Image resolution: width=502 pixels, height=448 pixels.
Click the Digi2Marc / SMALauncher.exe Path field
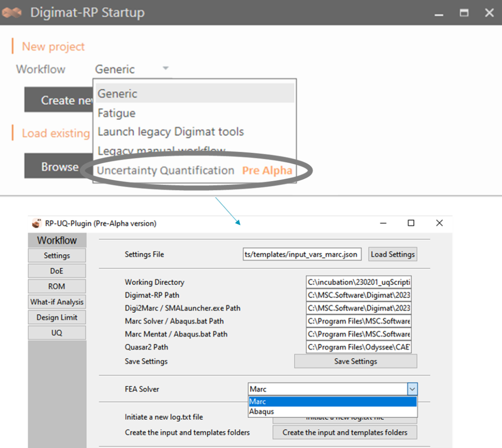(x=358, y=308)
